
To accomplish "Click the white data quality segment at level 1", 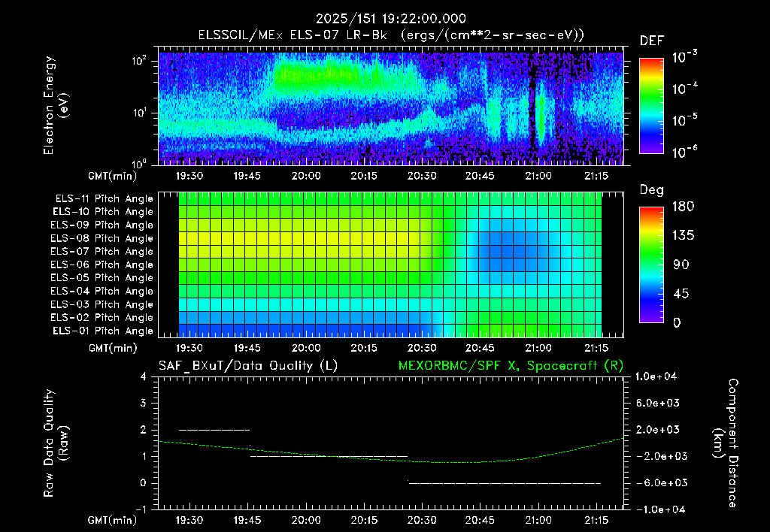I will (329, 456).
